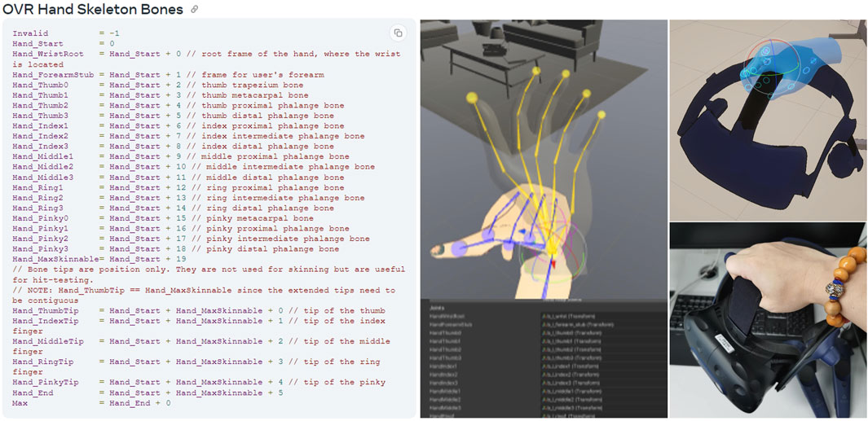
Task: Click the transform icon on the b_l_index1 field
Action: pos(544,366)
